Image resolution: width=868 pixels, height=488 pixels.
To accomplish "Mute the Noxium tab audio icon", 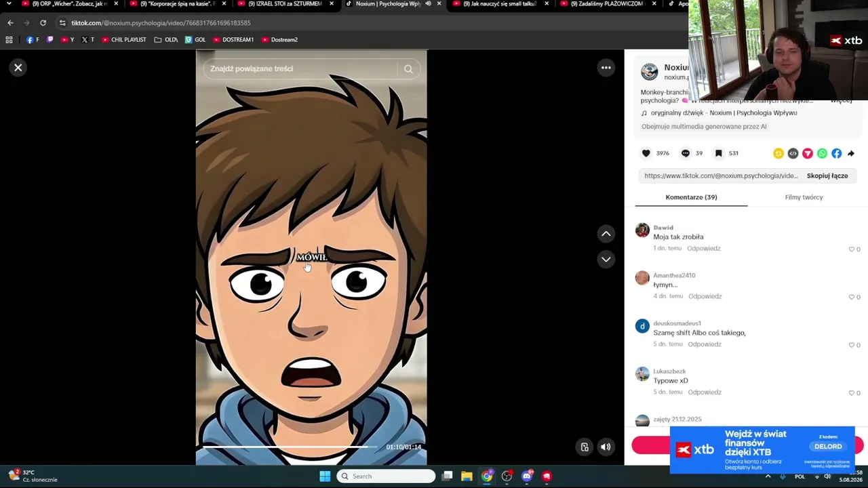I will pos(428,4).
